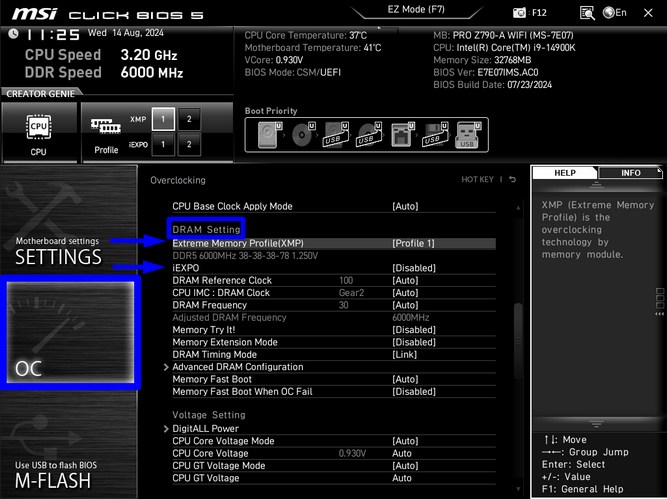Click Adjusted DRAM Frequency 6000MHz value
The image size is (667, 499).
point(410,317)
